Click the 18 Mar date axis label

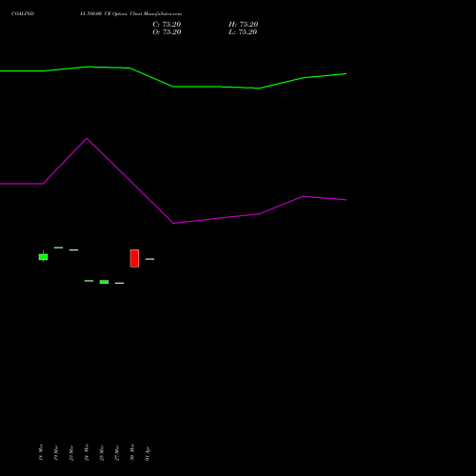41,452
